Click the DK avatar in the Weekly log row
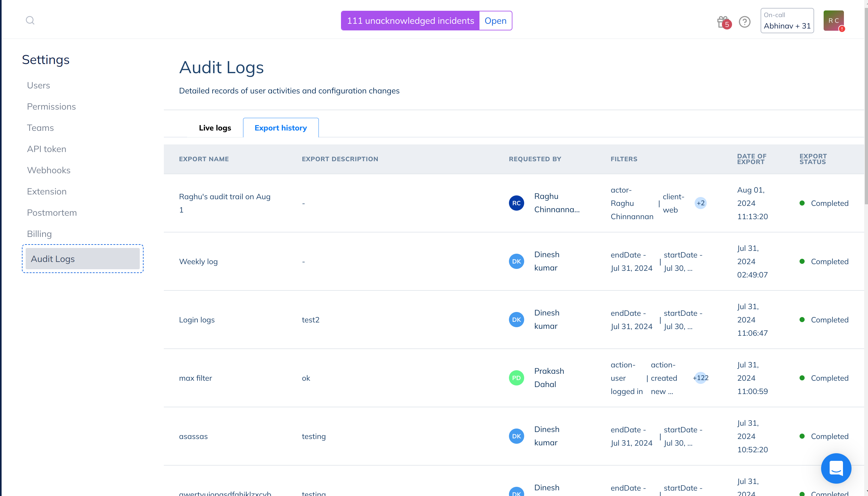868x496 pixels. coord(516,261)
